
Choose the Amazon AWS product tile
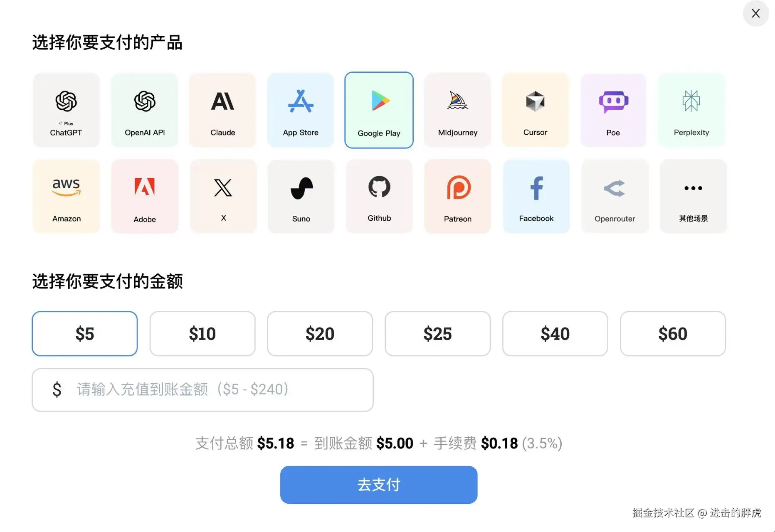click(67, 196)
